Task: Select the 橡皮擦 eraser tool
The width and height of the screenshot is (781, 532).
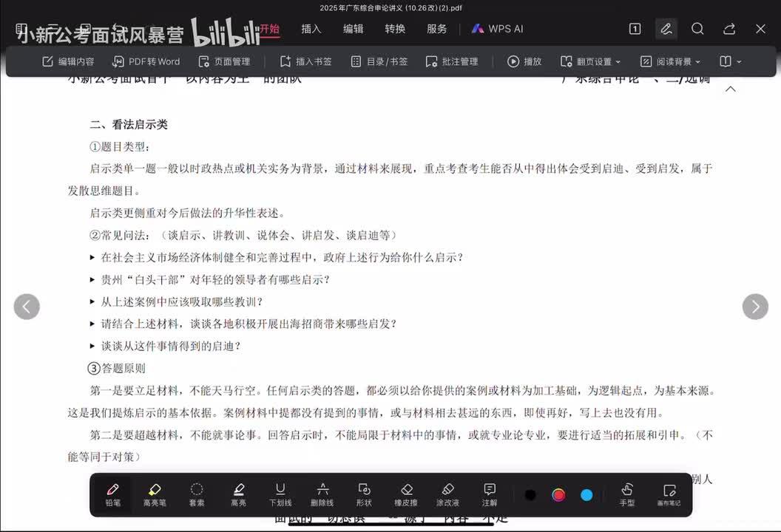Action: coord(406,495)
